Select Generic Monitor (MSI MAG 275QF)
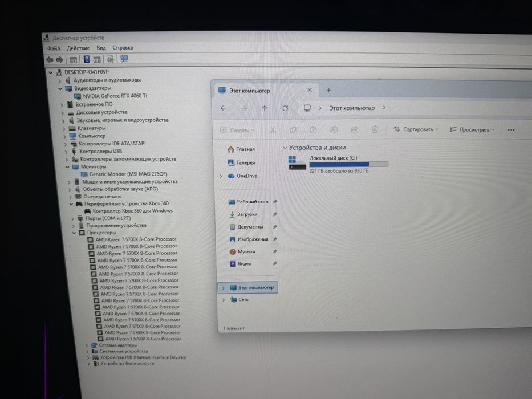This screenshot has width=532, height=399. 128,174
